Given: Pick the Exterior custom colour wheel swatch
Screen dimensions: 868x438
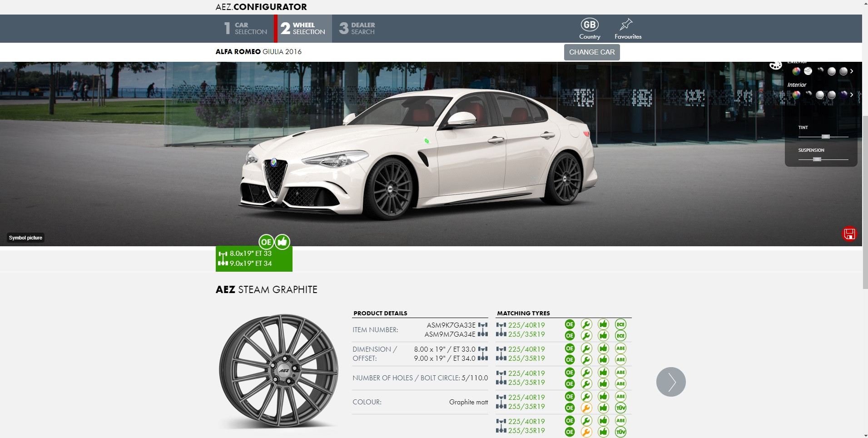Looking at the screenshot, I should click(796, 71).
